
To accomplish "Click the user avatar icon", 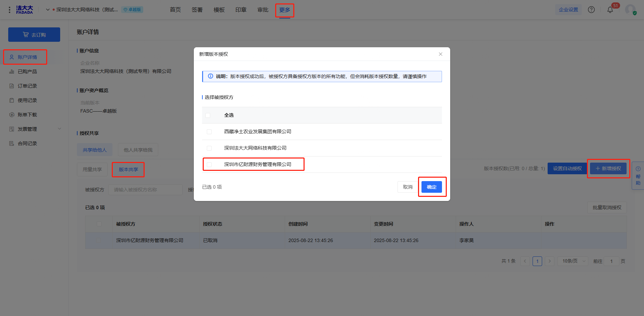I will pyautogui.click(x=630, y=10).
